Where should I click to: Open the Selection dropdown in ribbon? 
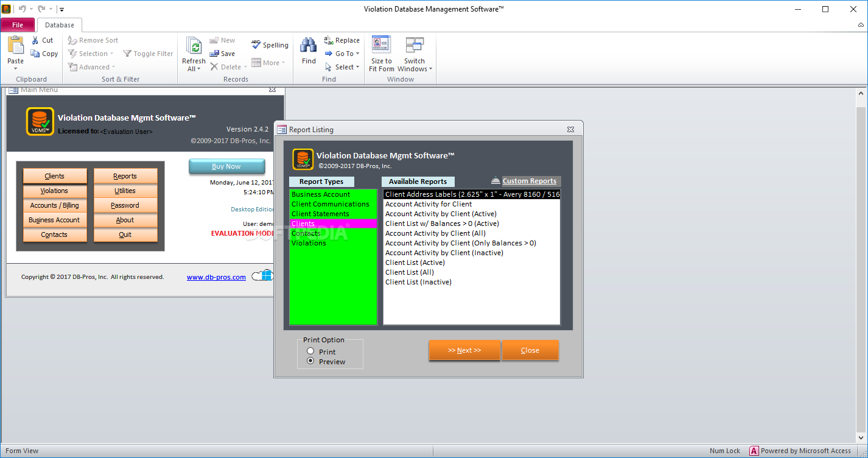click(x=91, y=54)
